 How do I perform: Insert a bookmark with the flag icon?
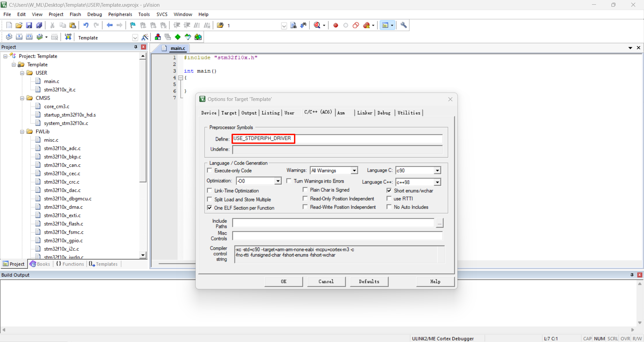click(x=133, y=25)
